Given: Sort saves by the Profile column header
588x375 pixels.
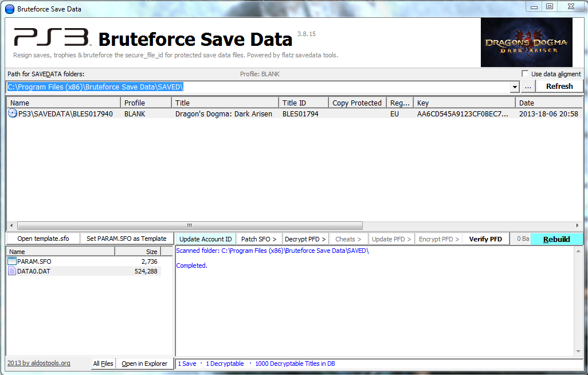Looking at the screenshot, I should 146,103.
